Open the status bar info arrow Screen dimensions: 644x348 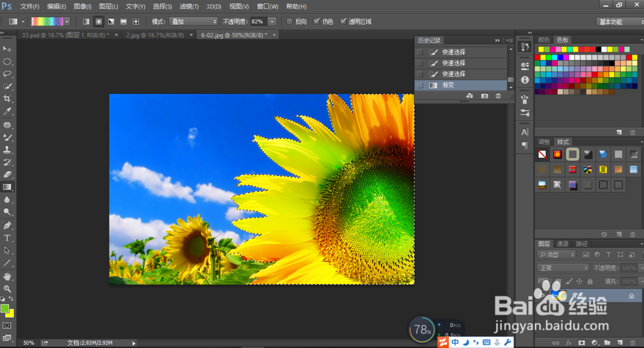click(x=134, y=343)
